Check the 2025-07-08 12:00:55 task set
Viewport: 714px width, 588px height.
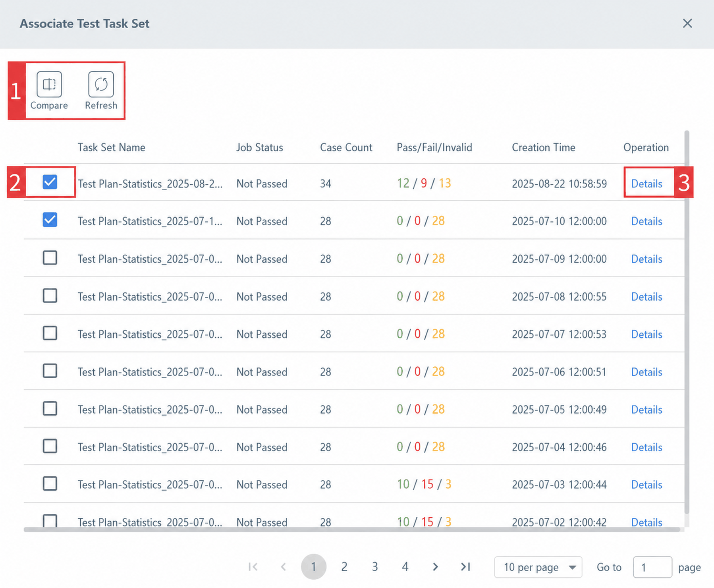50,296
